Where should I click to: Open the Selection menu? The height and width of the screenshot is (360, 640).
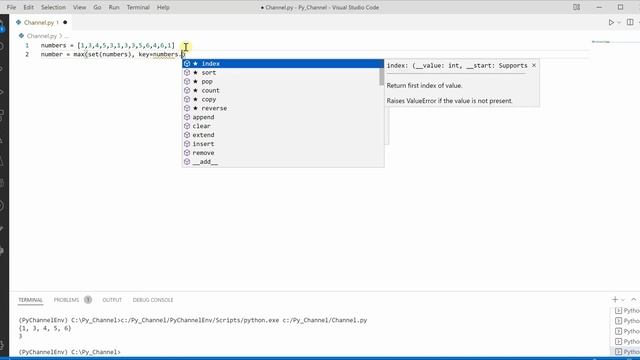pos(53,7)
